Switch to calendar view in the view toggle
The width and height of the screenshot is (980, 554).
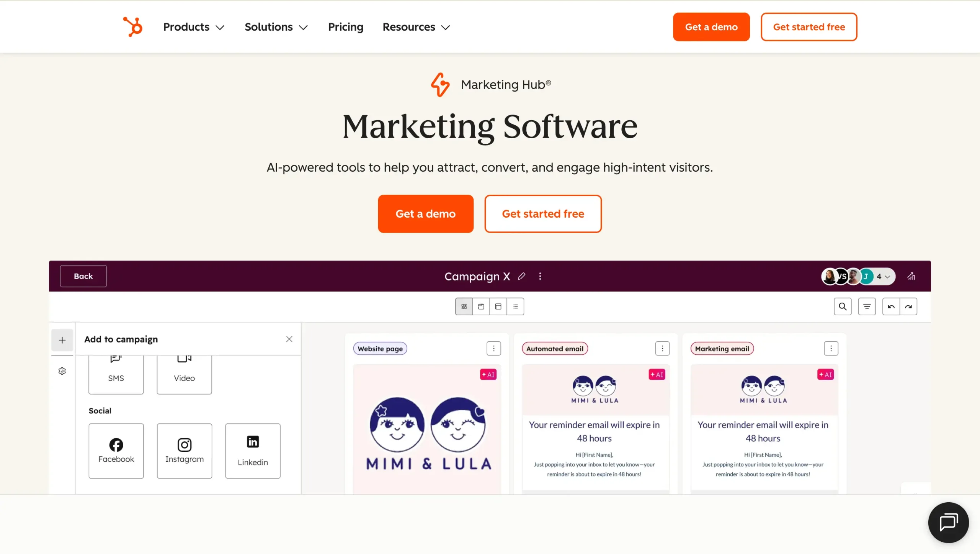(481, 307)
